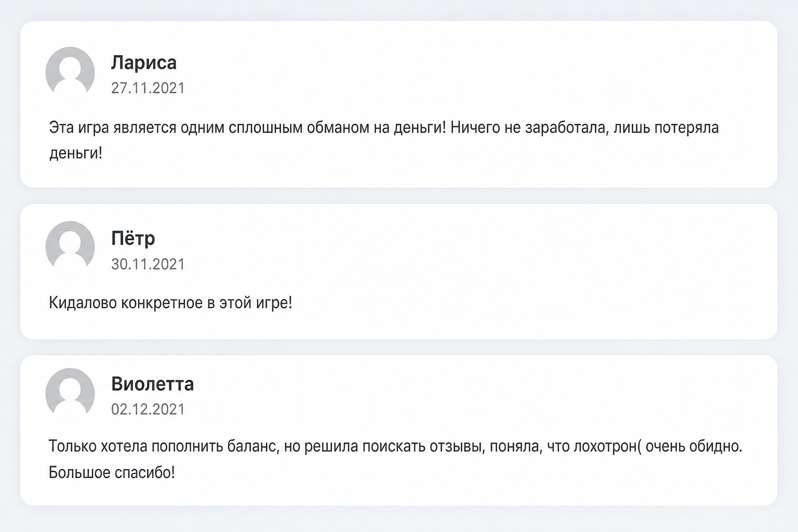The image size is (798, 532).
Task: Click the review text 'Кидалово конкретное в этой игре!'
Action: point(170,302)
